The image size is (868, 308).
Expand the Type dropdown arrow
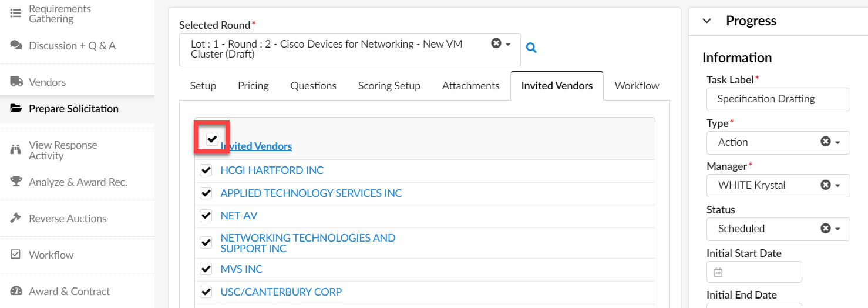coord(838,143)
